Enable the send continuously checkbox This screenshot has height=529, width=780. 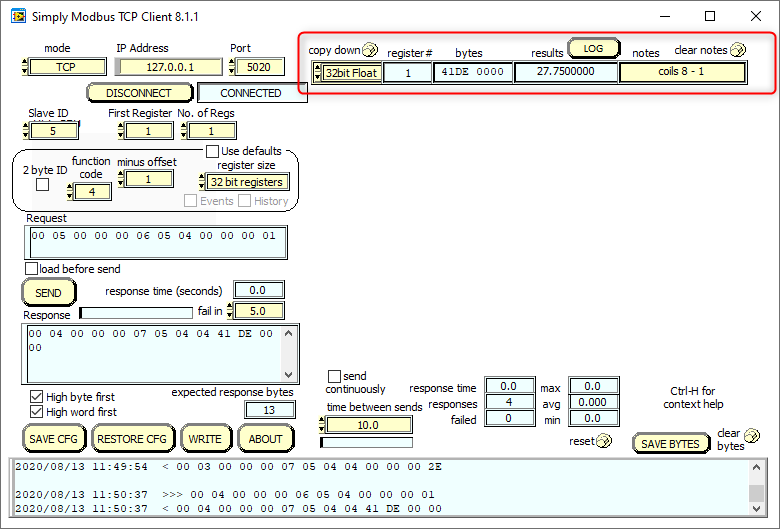pos(334,377)
